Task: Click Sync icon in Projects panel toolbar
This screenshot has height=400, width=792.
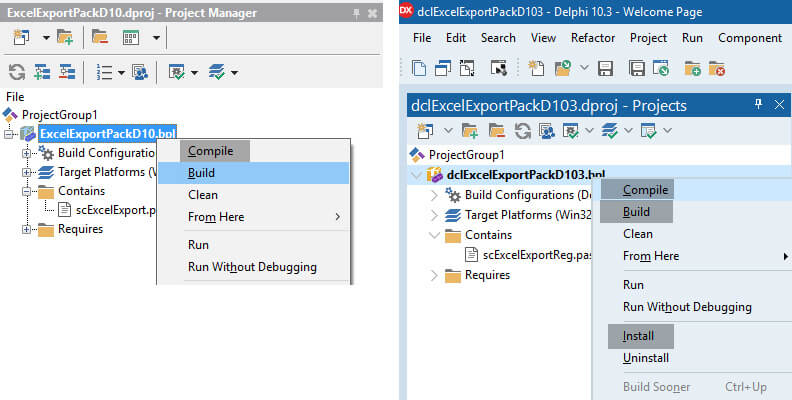Action: 522,131
